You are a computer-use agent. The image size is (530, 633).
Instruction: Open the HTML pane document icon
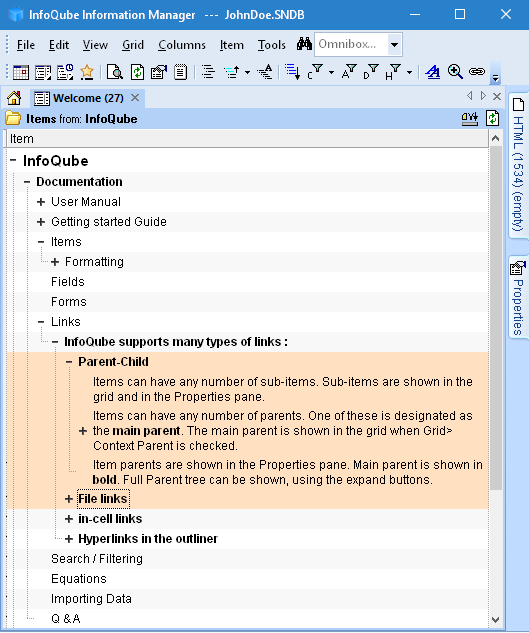[518, 105]
